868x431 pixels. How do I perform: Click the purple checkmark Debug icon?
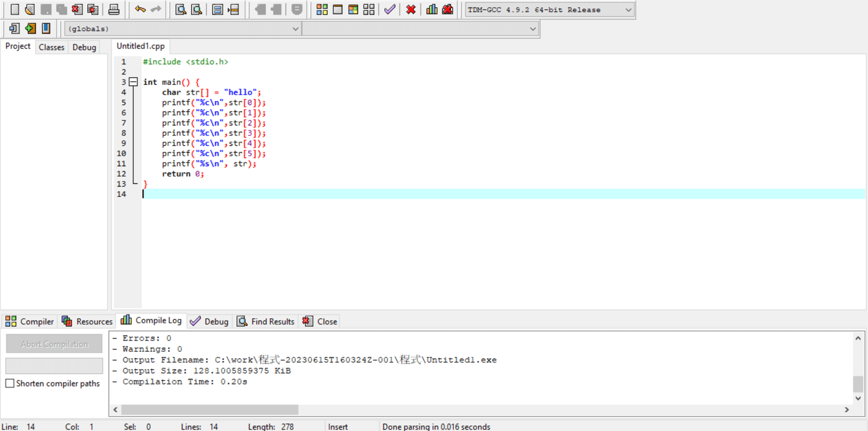pos(389,10)
